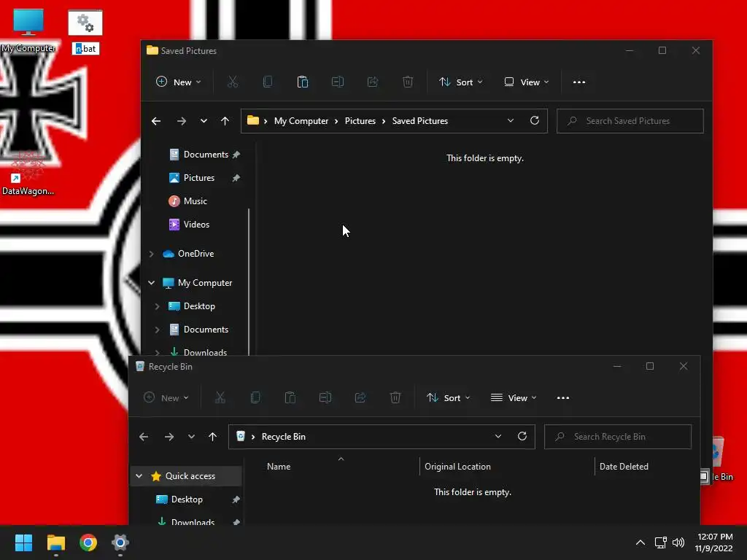Go forward in Recycle Bin window
This screenshot has width=747, height=560.
click(169, 437)
